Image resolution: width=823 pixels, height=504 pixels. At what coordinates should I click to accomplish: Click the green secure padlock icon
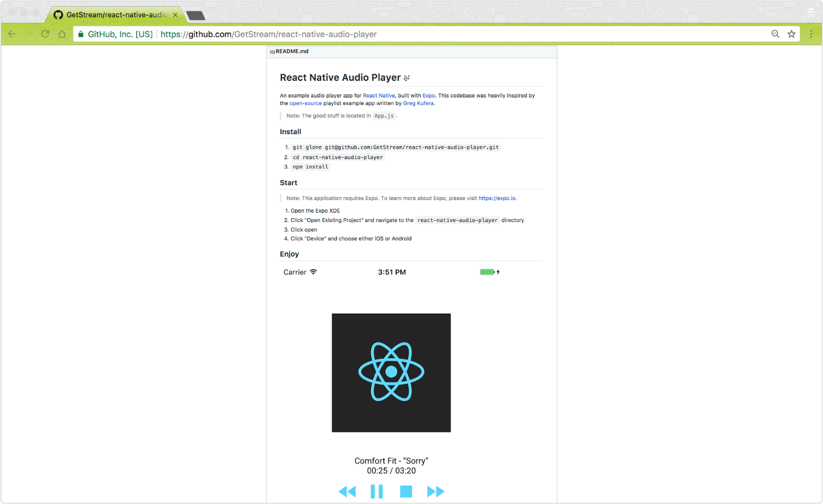pyautogui.click(x=81, y=34)
